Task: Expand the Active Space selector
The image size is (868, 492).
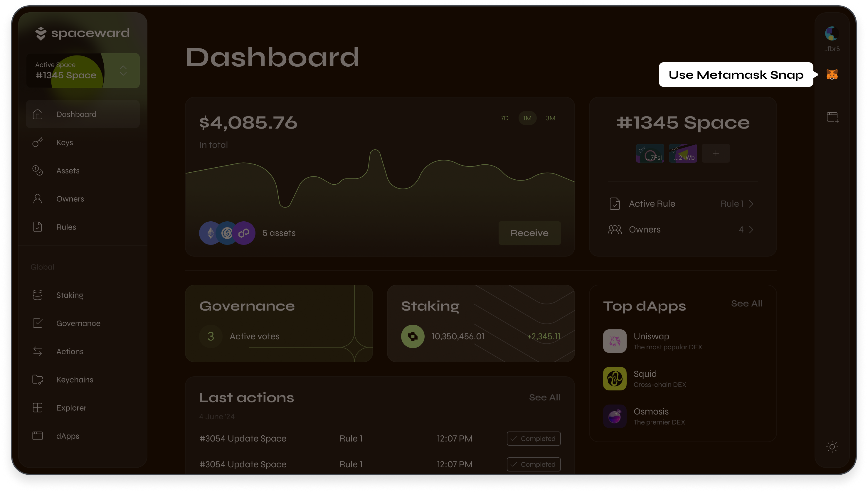Action: tap(123, 71)
